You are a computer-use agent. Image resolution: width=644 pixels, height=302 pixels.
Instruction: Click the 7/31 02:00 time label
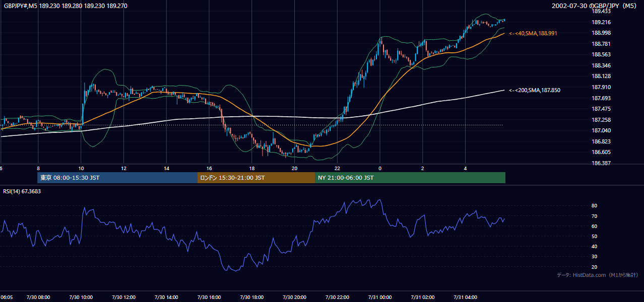coord(423,297)
